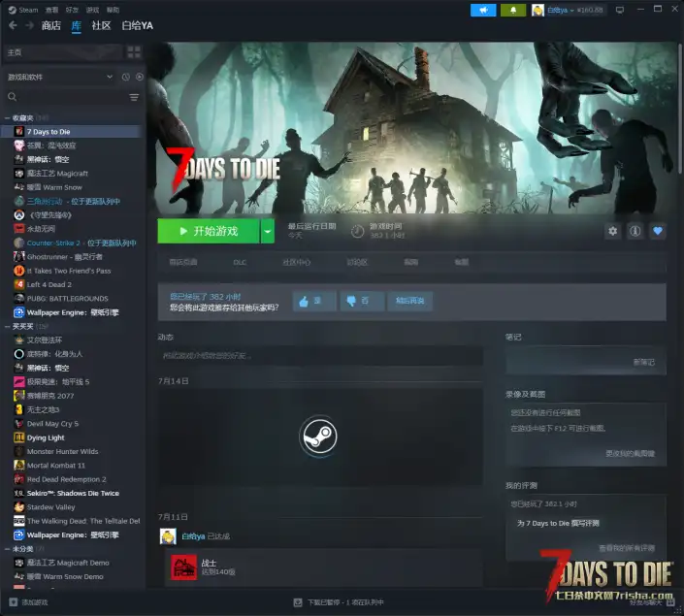Image resolution: width=684 pixels, height=616 pixels.
Task: Click thumbs down 否 button
Action: pos(362,301)
